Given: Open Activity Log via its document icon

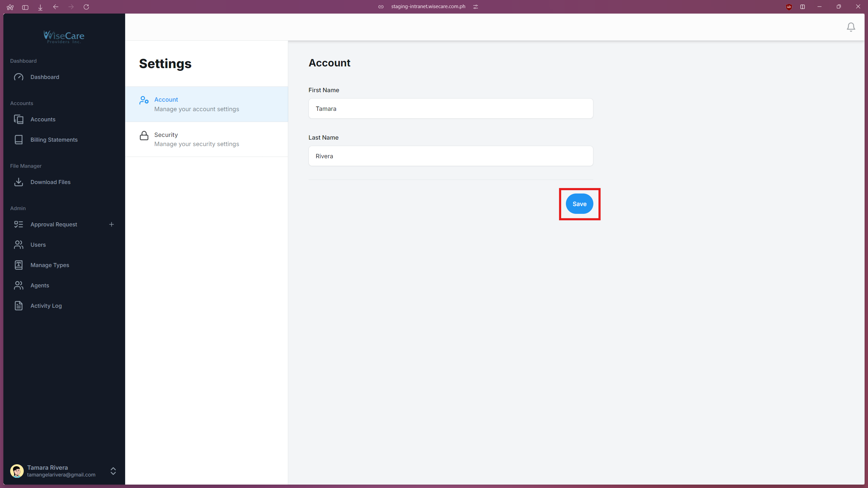Looking at the screenshot, I should point(19,305).
